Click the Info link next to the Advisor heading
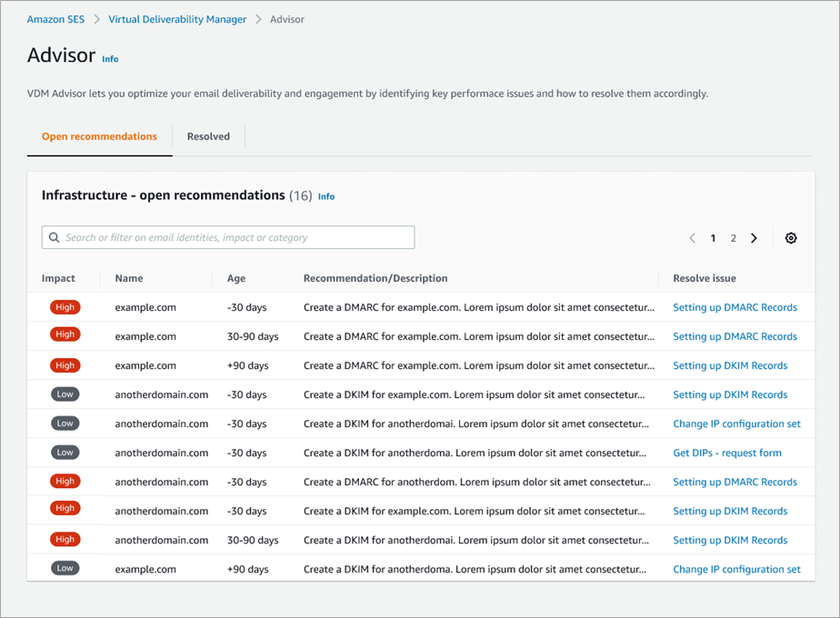Screen dimensions: 840x618 tap(110, 59)
